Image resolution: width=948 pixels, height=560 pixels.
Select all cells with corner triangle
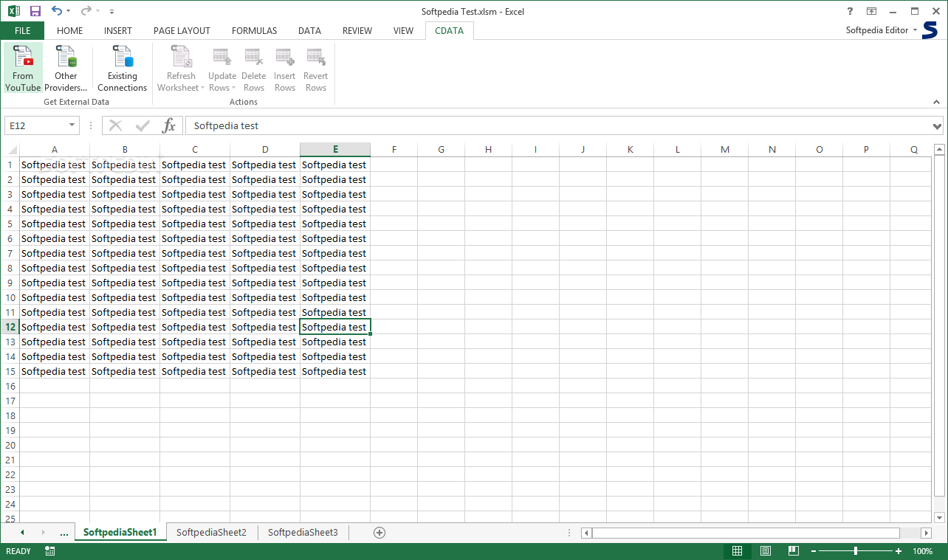[x=13, y=150]
